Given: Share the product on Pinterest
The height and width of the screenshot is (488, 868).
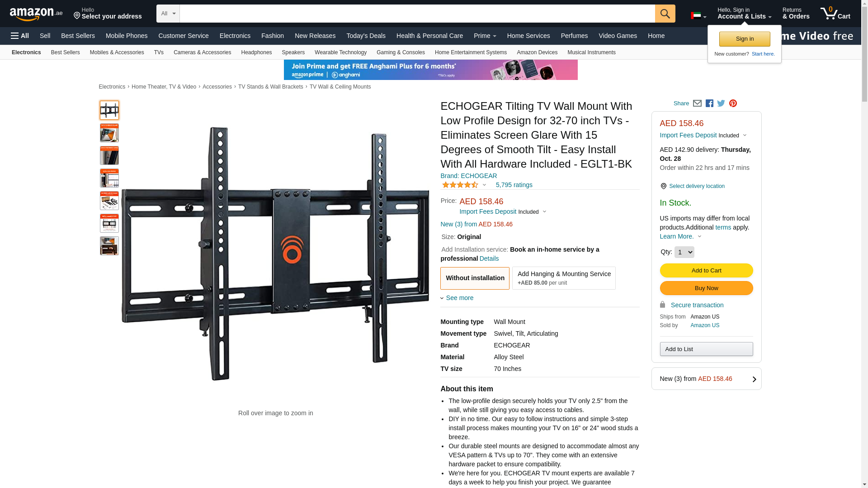Looking at the screenshot, I should (x=733, y=103).
